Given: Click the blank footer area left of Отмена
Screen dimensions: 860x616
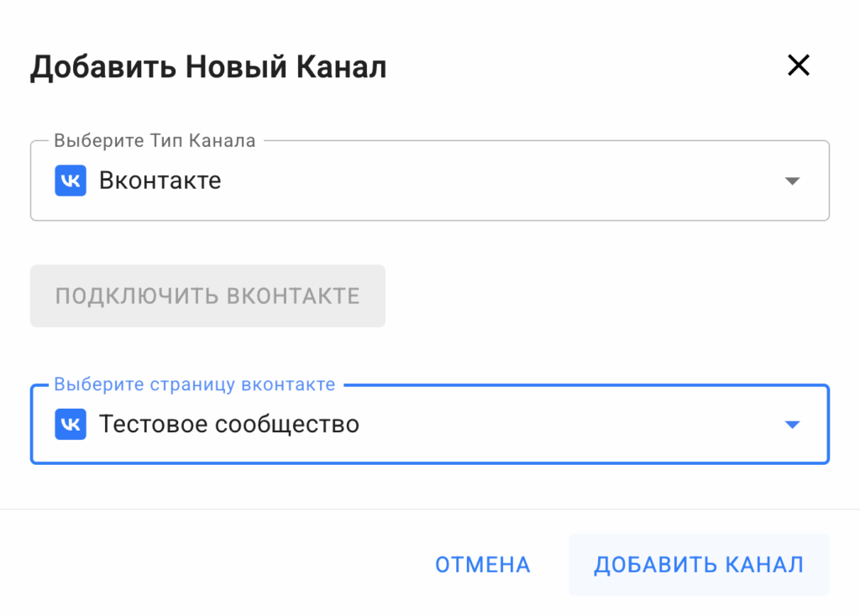Looking at the screenshot, I should [x=210, y=565].
